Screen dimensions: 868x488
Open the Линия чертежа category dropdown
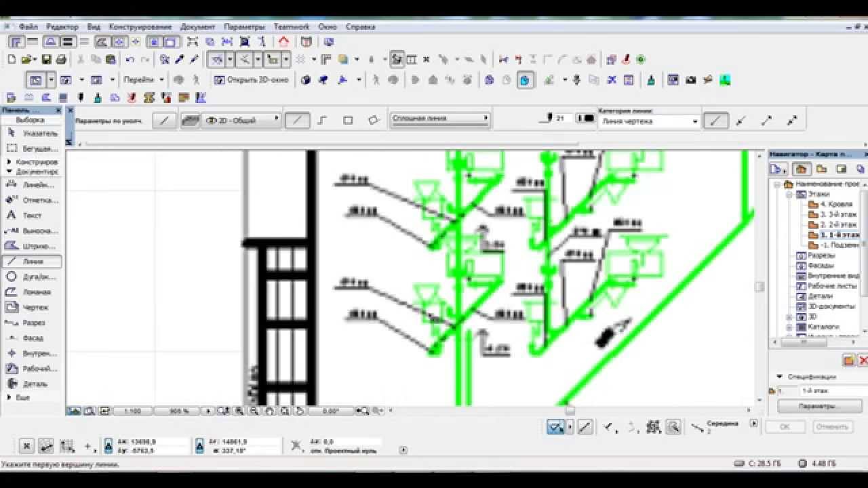coord(649,122)
